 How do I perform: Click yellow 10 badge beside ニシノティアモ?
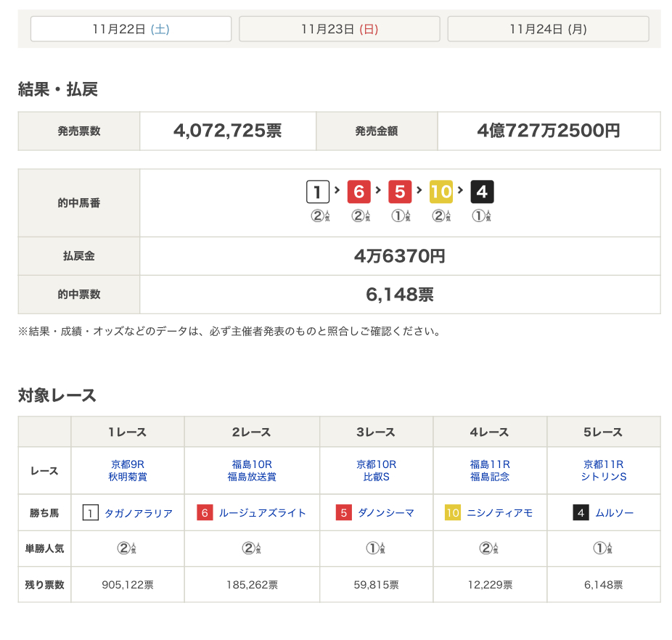coord(453,513)
